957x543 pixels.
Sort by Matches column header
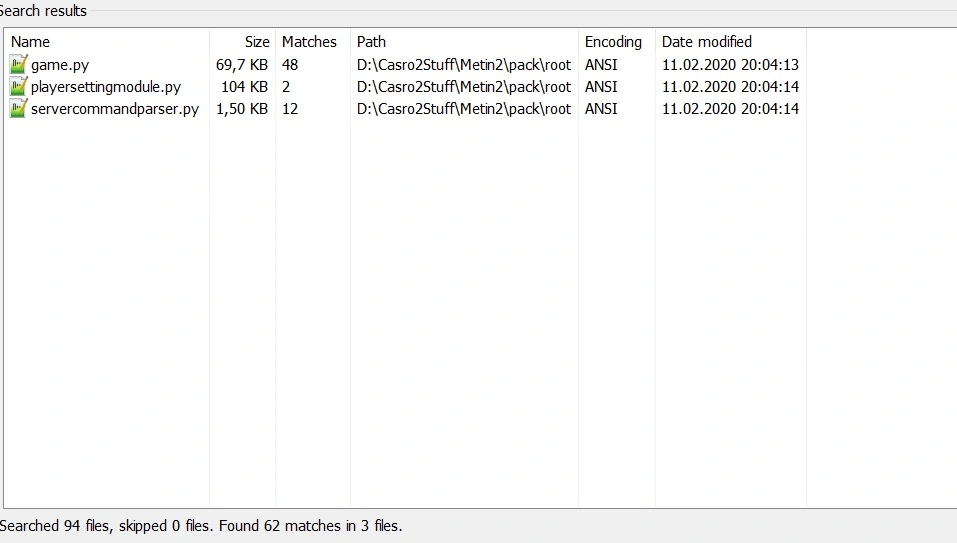pyautogui.click(x=309, y=42)
